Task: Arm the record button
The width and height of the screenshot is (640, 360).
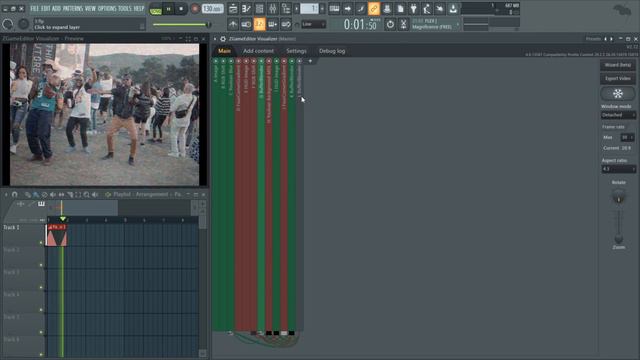Action: pyautogui.click(x=195, y=9)
